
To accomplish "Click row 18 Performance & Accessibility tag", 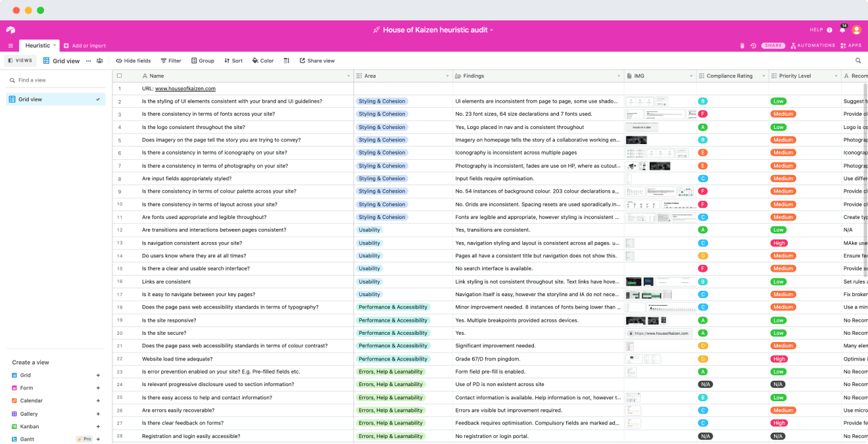I will click(393, 307).
